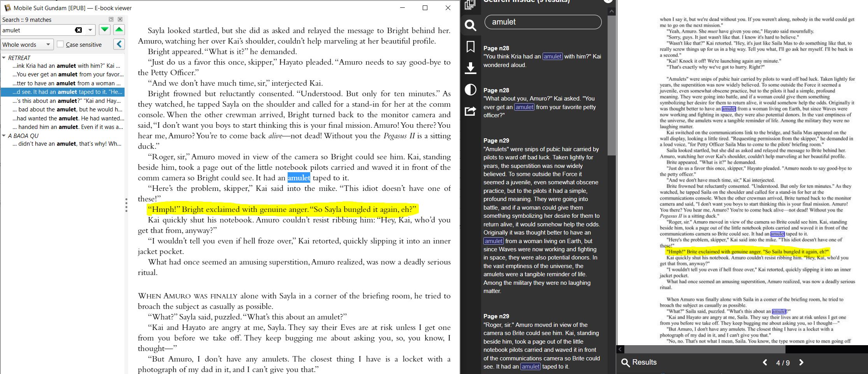Click the 4 / 9 result counter
868x374 pixels.
coord(783,363)
